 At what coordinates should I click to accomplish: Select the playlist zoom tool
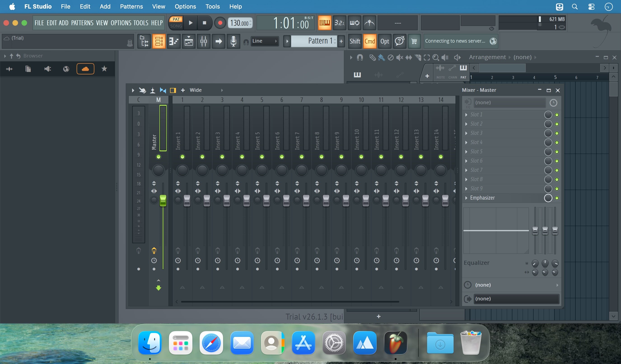point(436,57)
